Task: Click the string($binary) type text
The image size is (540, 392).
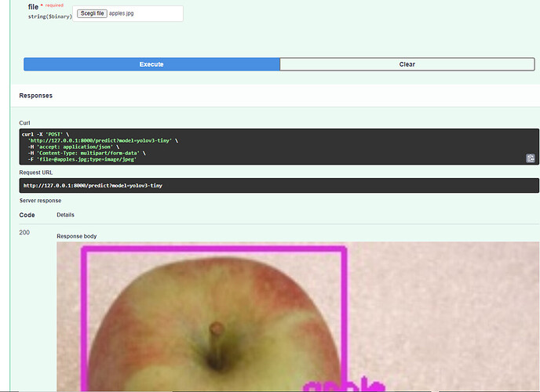Action: (x=50, y=16)
